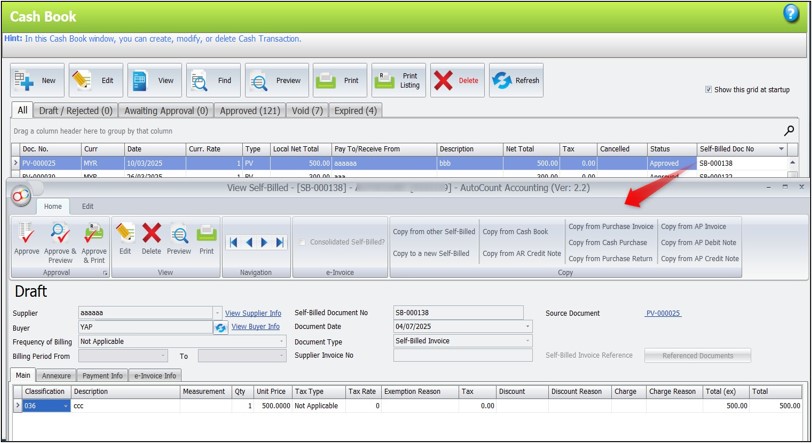This screenshot has height=443, width=812.
Task: Click the Print Listing toolbar button
Action: 398,81
